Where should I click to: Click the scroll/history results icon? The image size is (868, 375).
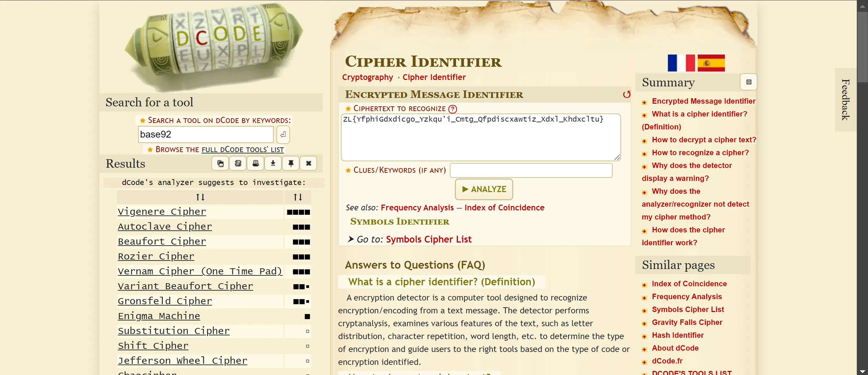(x=238, y=164)
